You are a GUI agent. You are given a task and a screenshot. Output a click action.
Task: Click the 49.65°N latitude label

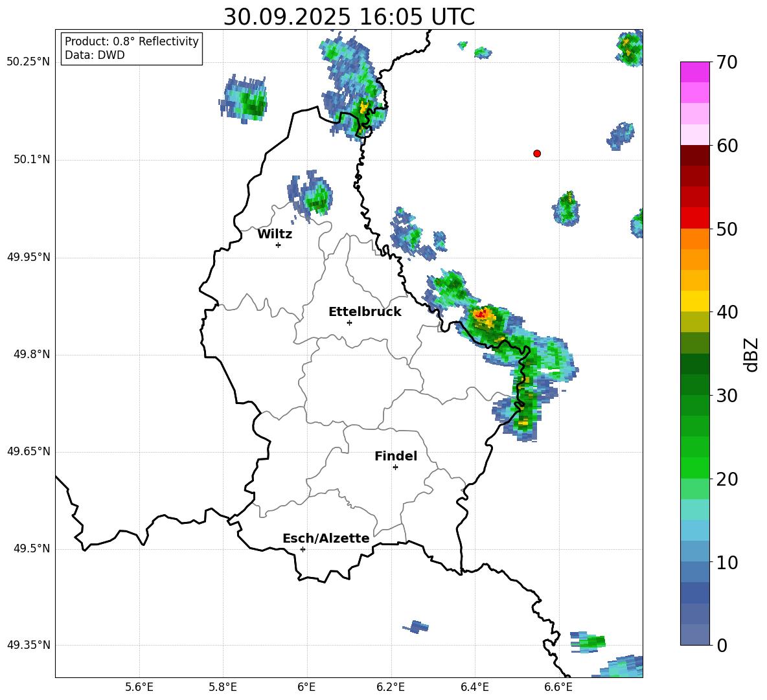pyautogui.click(x=29, y=451)
